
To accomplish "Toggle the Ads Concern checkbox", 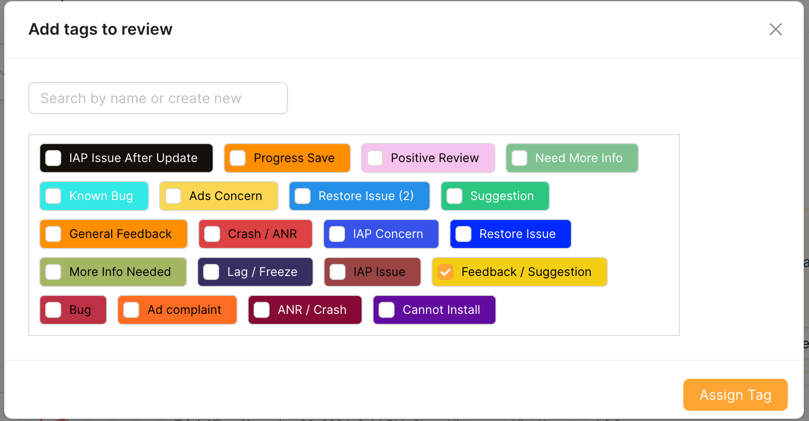I will [x=173, y=196].
